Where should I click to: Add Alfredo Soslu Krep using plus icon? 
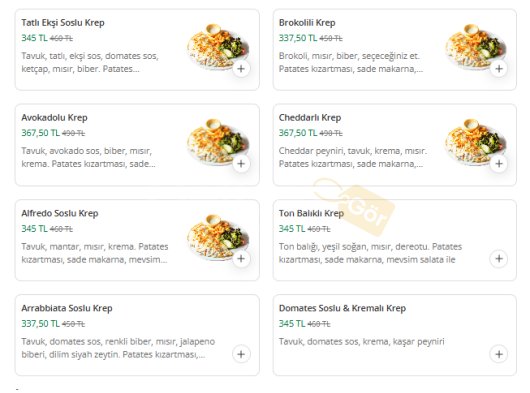241,259
